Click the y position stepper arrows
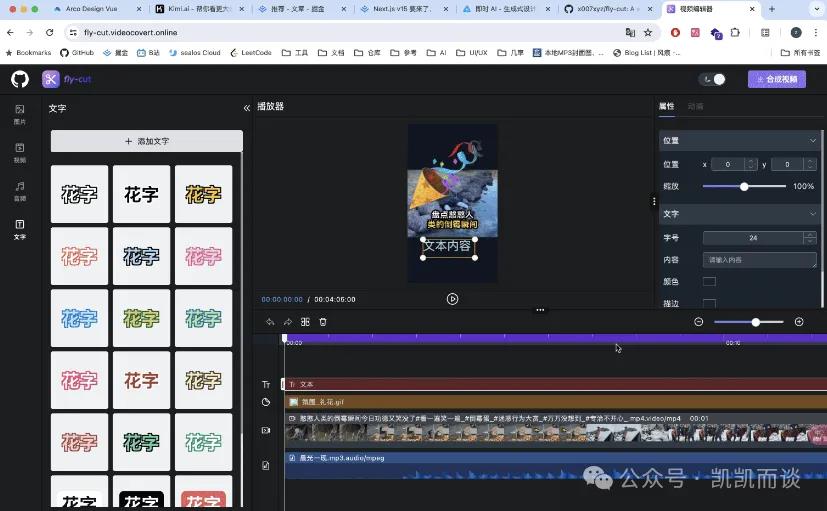The width and height of the screenshot is (827, 511). [x=810, y=164]
